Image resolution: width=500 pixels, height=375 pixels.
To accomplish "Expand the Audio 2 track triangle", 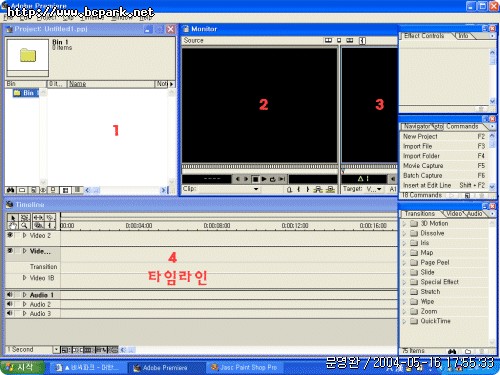I will point(24,304).
